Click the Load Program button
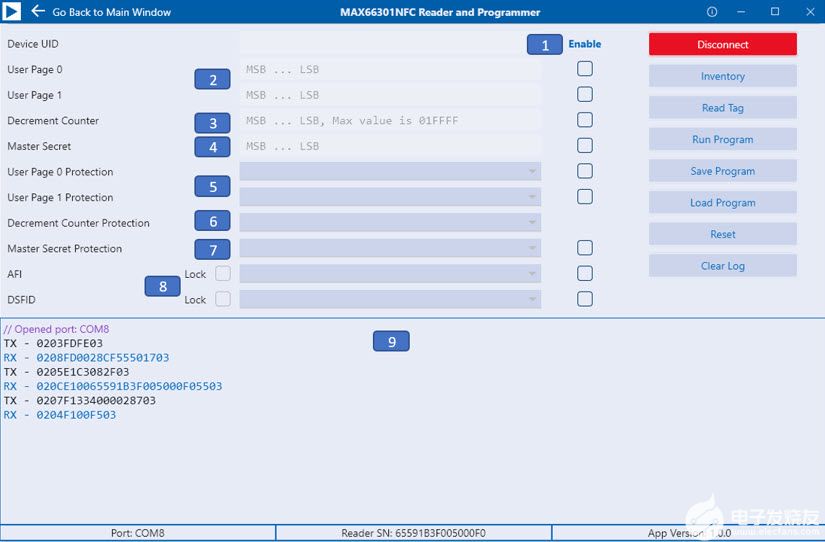This screenshot has width=825, height=542. point(722,202)
